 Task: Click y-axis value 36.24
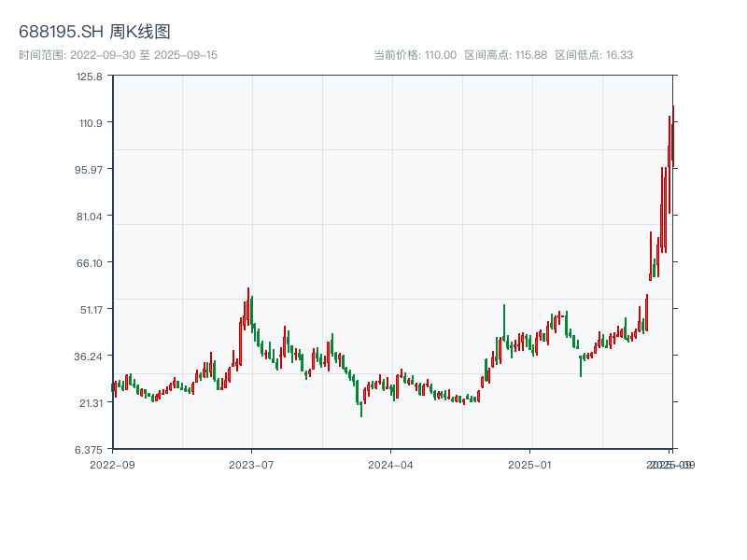coord(89,357)
